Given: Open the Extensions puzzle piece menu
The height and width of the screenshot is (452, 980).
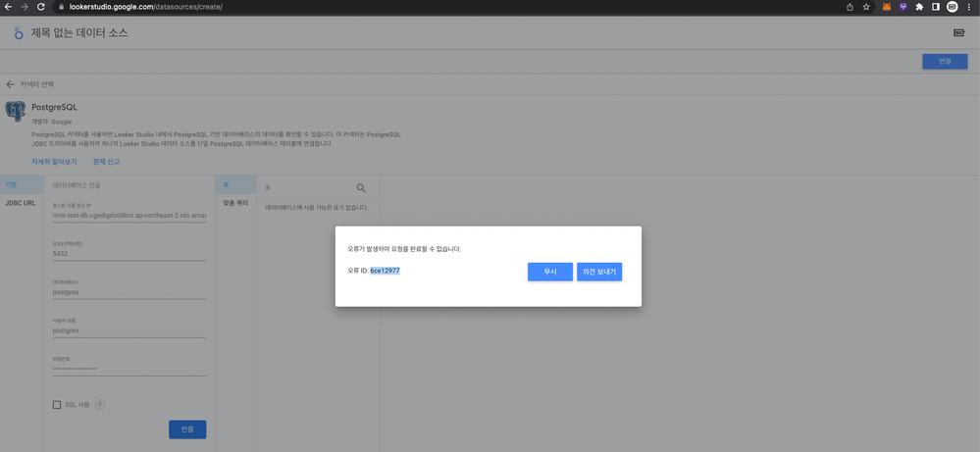Looking at the screenshot, I should pyautogui.click(x=919, y=7).
